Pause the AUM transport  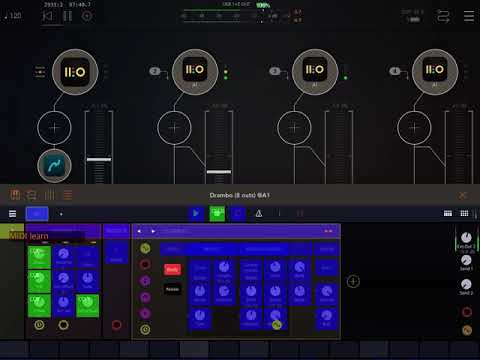coord(67,16)
